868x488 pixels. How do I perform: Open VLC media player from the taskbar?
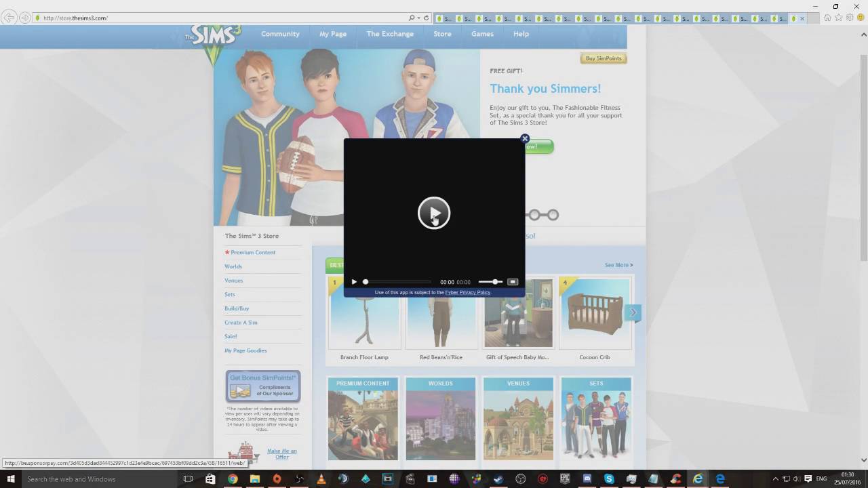point(321,479)
